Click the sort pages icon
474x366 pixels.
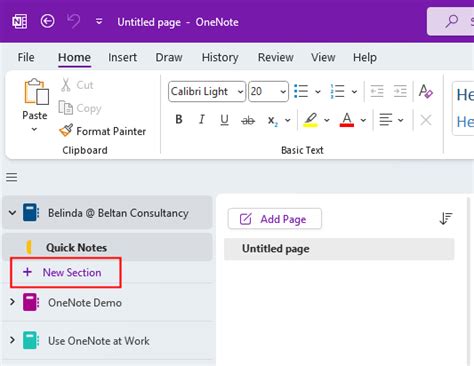click(x=446, y=219)
